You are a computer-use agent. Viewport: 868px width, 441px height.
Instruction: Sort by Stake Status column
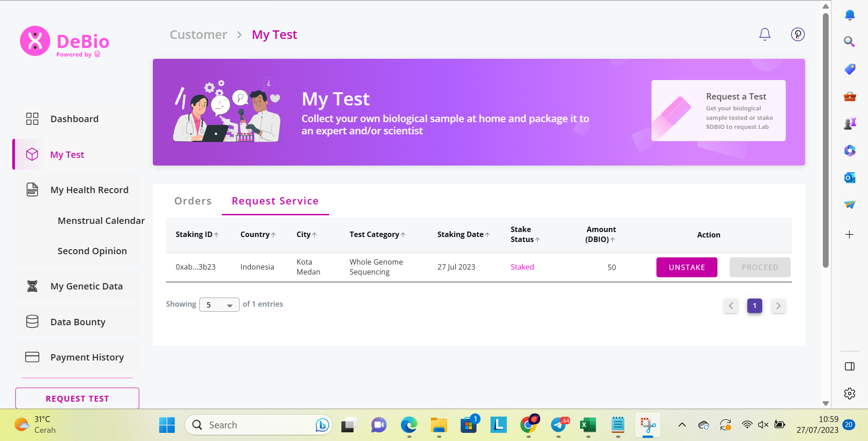point(525,234)
